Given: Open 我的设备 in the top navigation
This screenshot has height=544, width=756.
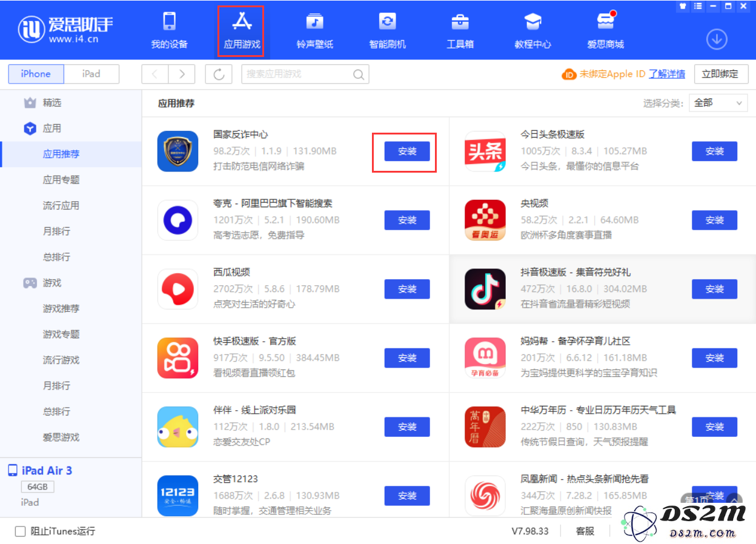Looking at the screenshot, I should tap(169, 30).
